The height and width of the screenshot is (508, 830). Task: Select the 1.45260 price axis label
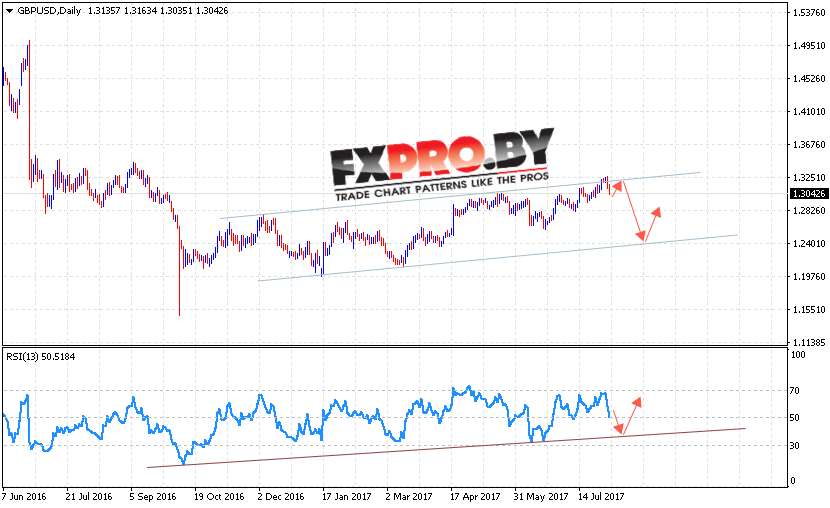click(809, 78)
